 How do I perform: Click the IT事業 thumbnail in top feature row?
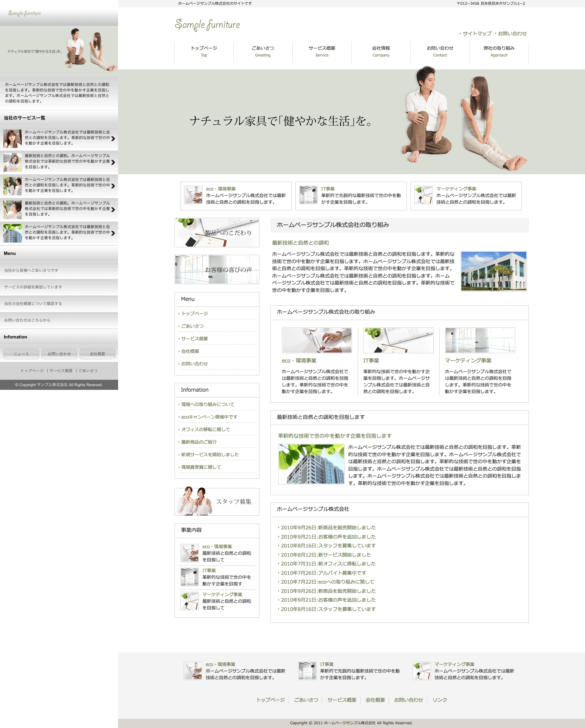point(308,195)
